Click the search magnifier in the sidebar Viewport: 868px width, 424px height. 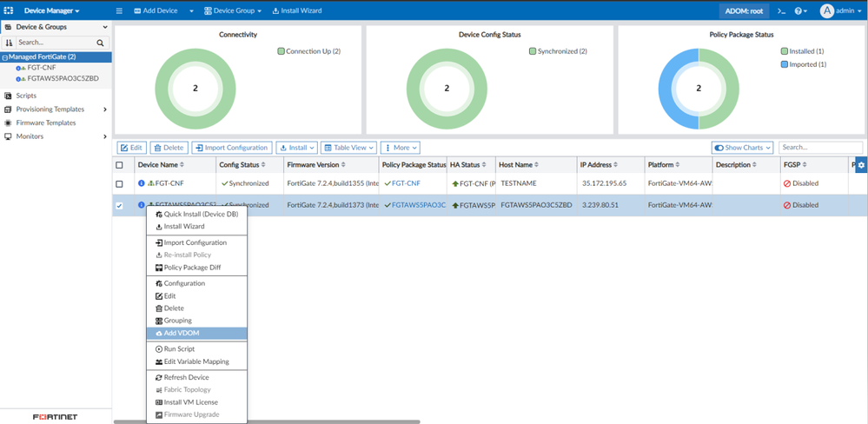coord(101,43)
